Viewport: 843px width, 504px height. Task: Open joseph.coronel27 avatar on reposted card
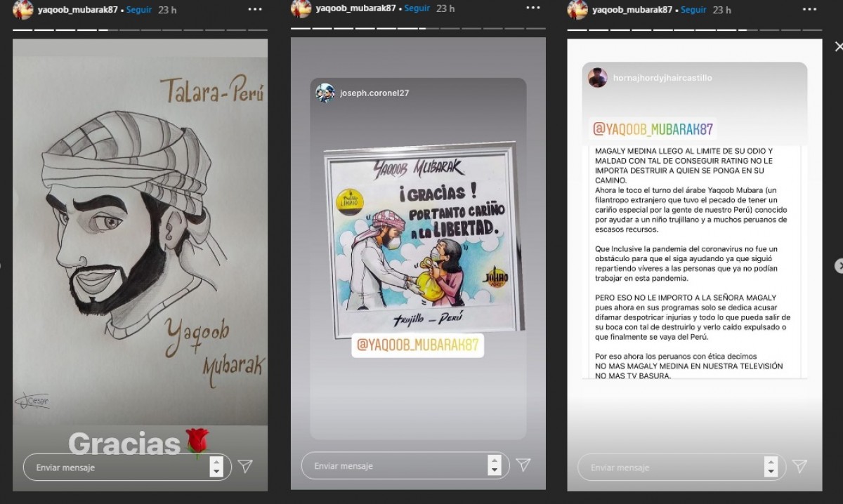pyautogui.click(x=325, y=93)
